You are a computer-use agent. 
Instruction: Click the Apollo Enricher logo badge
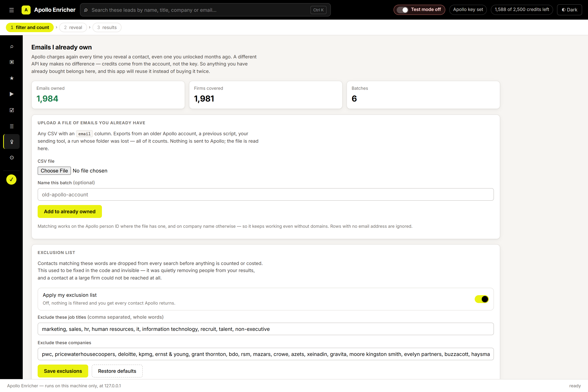point(26,10)
